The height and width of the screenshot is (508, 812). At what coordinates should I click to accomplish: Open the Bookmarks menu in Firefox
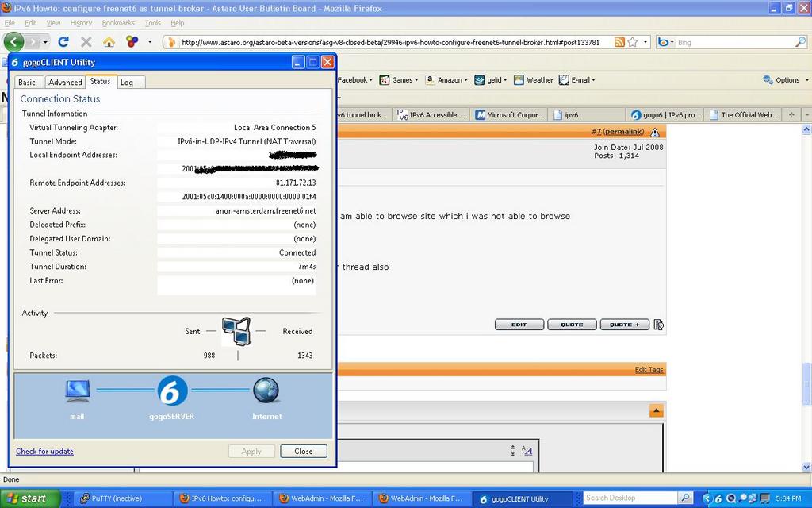[118, 23]
